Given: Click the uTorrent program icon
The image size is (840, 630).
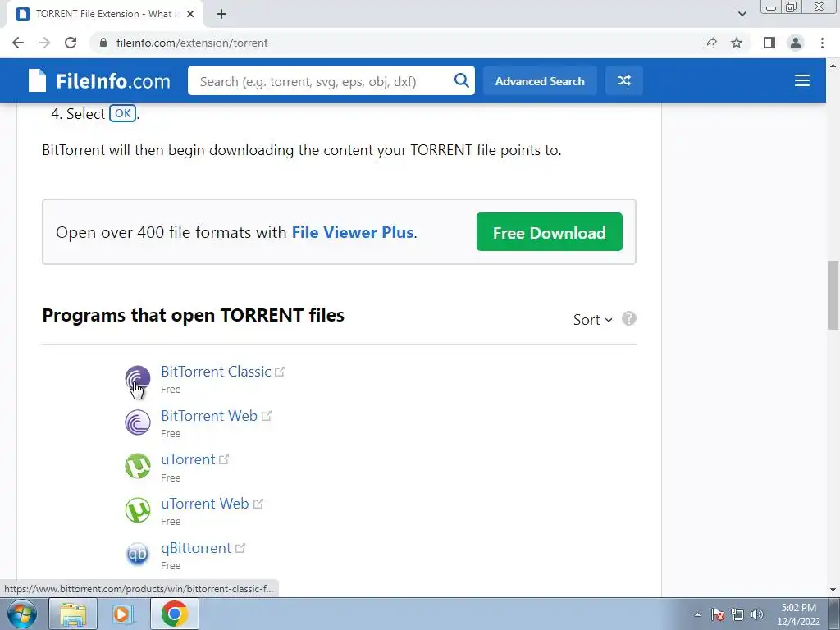Looking at the screenshot, I should [138, 466].
